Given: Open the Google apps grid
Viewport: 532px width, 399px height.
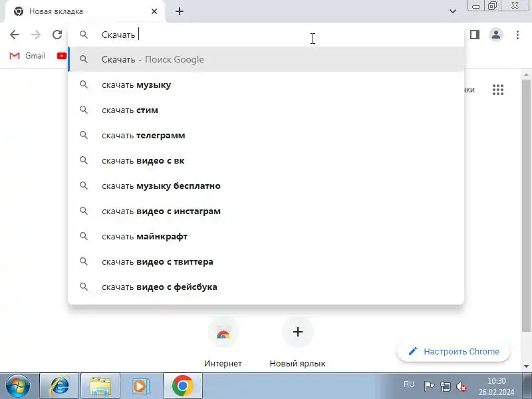Looking at the screenshot, I should 497,90.
